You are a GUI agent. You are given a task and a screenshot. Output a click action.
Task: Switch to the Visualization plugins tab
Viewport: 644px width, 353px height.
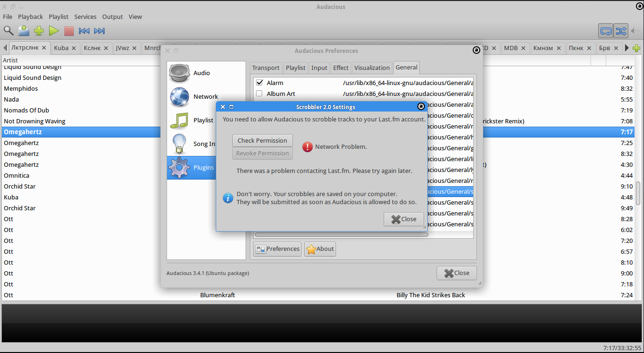point(372,68)
